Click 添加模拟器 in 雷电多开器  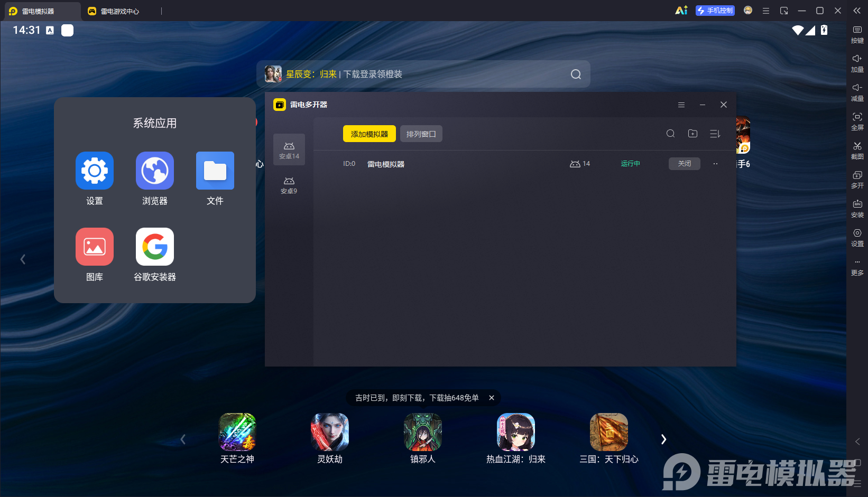370,134
